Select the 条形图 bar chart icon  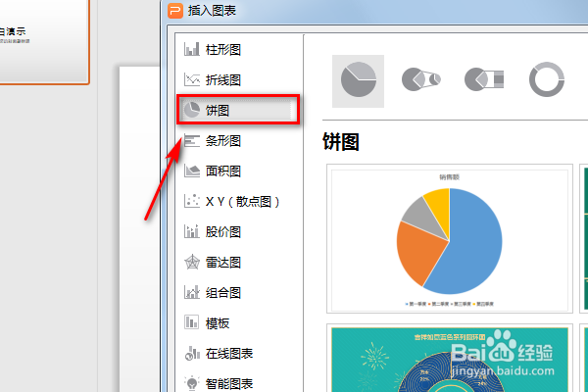[192, 141]
